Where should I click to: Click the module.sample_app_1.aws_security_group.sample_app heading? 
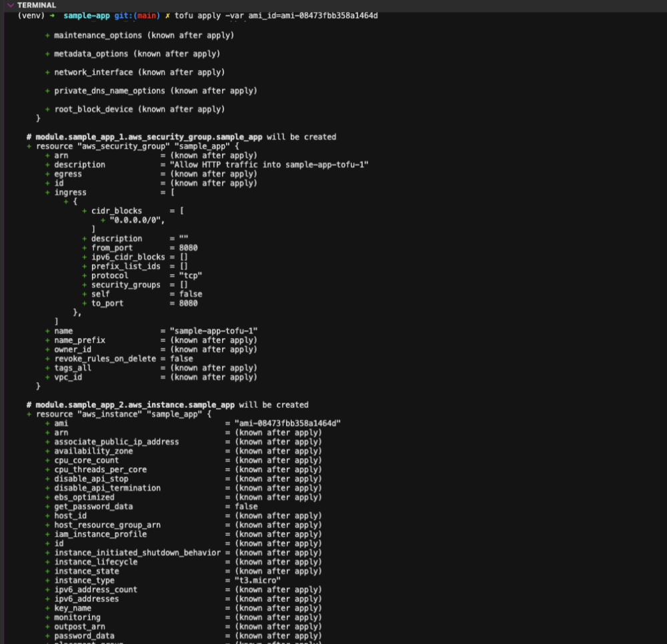point(149,137)
